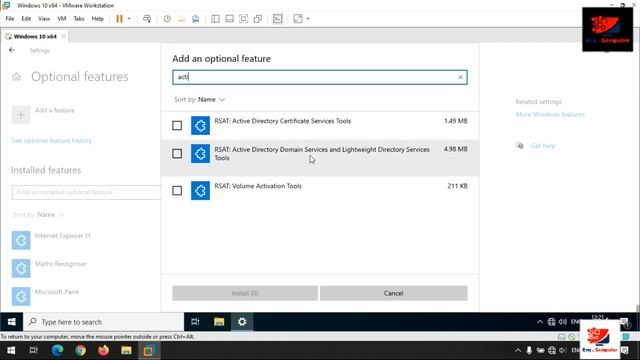The image size is (640, 360).
Task: Click VMware Workstation icon on host taskbar
Action: click(x=149, y=350)
